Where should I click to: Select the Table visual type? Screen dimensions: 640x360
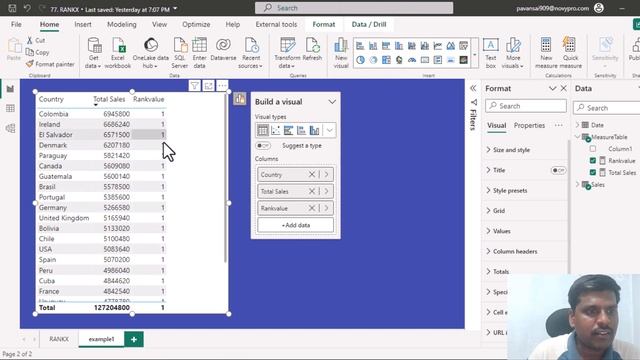[262, 131]
